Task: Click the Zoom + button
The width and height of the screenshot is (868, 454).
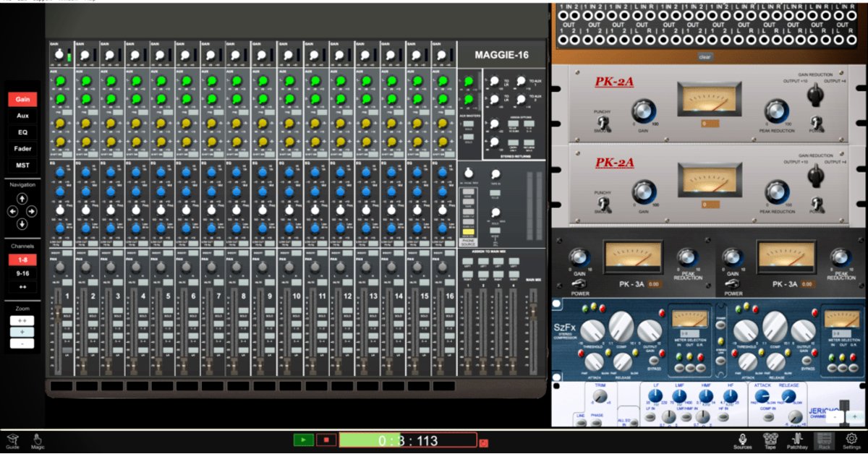Action: coord(22,331)
